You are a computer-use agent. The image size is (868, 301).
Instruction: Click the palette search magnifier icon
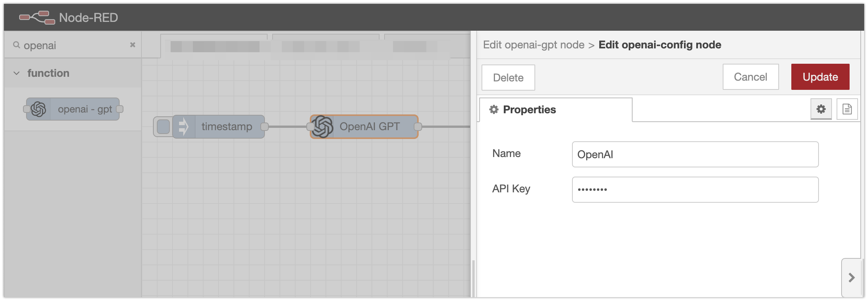tap(16, 45)
